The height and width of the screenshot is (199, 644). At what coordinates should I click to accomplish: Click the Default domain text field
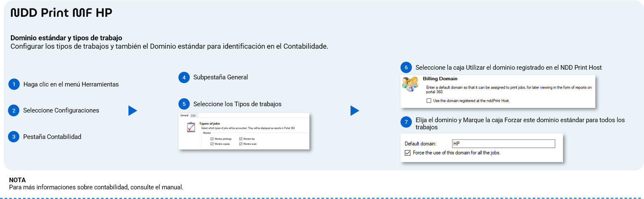pos(503,144)
